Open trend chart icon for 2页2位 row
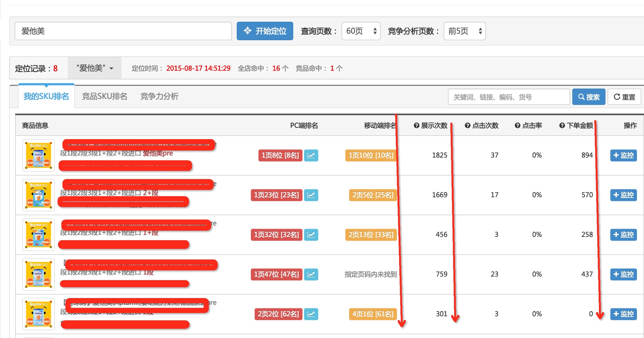Screen dimensions: 644x338 pos(311,314)
